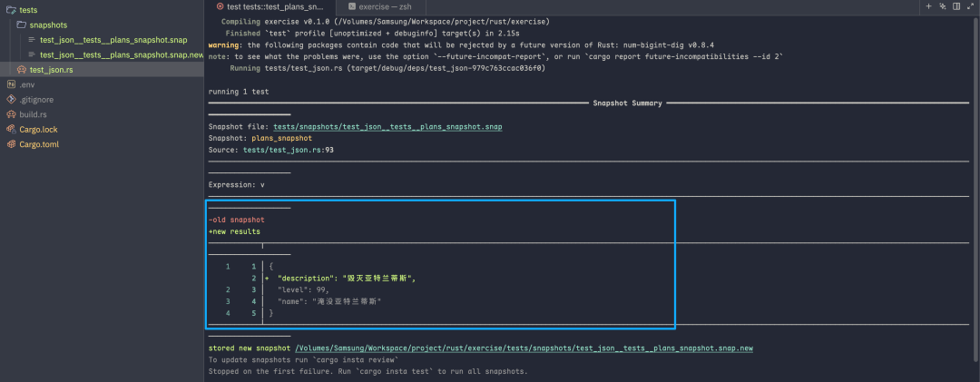The image size is (980, 382).
Task: Click the 'running 1 test' line
Action: click(238, 92)
